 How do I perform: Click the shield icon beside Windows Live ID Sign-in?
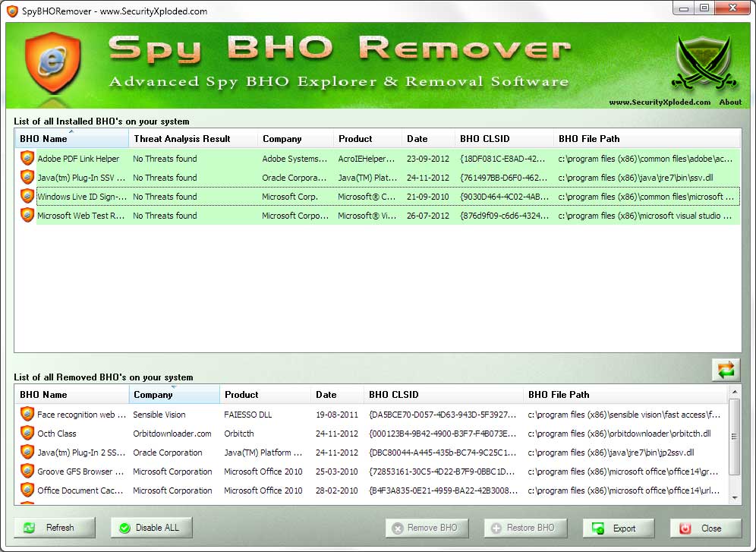tap(27, 197)
